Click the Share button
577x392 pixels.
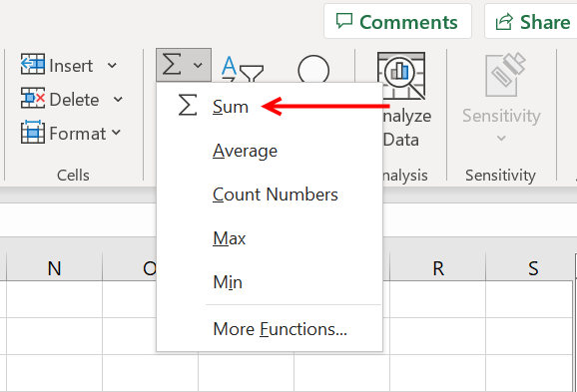click(x=532, y=21)
